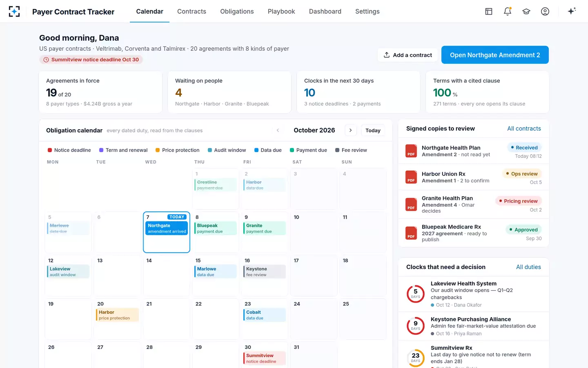The image size is (588, 368).
Task: Click the Summitview notice deadline Oct 30 badge
Action: (x=91, y=60)
